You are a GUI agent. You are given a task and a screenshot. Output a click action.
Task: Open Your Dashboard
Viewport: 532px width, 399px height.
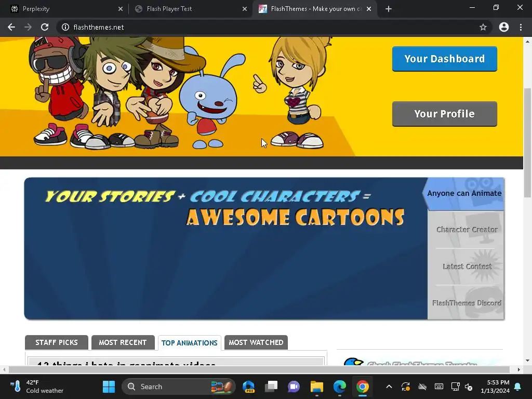[x=445, y=59]
